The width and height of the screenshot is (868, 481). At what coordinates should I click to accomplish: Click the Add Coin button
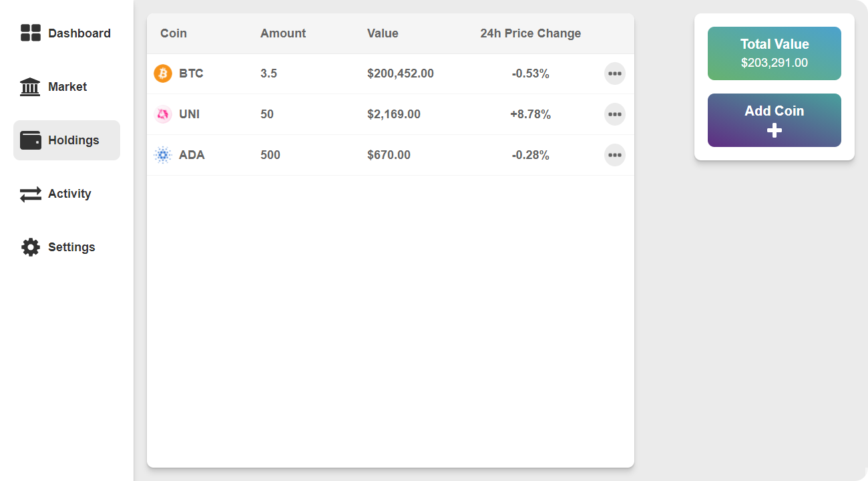[x=774, y=120]
